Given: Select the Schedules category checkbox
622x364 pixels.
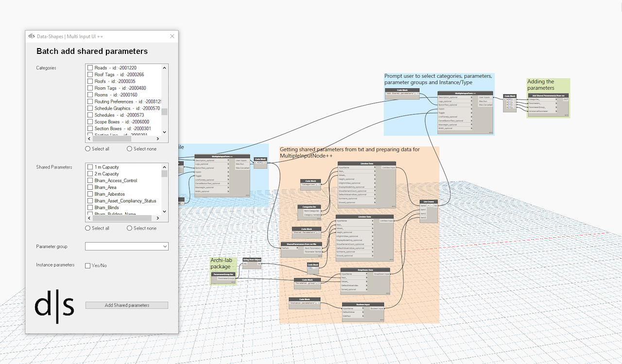Looking at the screenshot, I should tap(90, 116).
